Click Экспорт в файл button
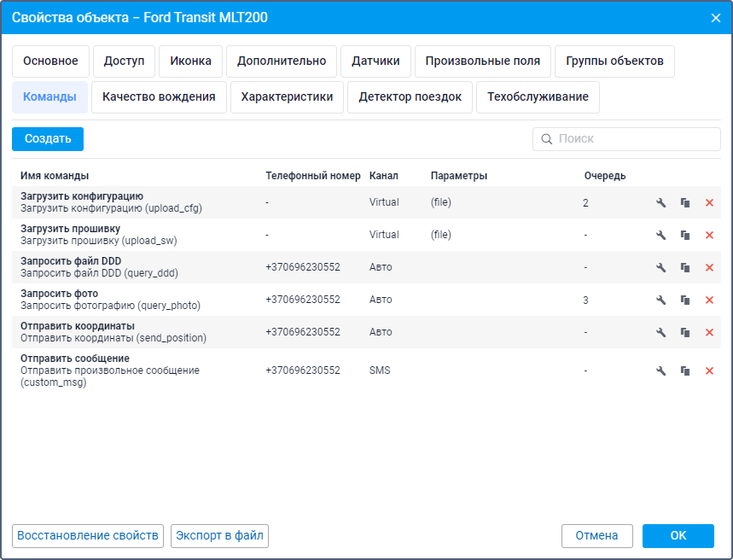The image size is (733, 560). [220, 536]
